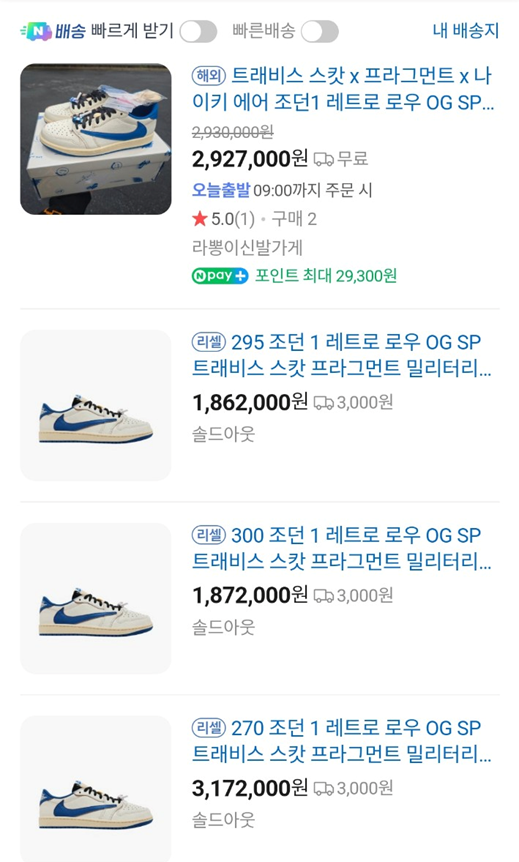Turn on the 빠른배송 toggle
The width and height of the screenshot is (519, 862).
319,31
